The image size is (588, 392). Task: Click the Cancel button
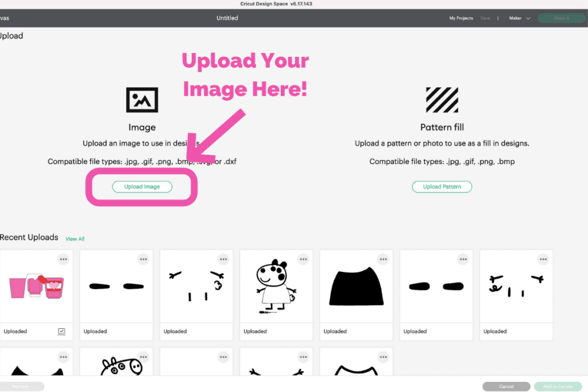(506, 386)
